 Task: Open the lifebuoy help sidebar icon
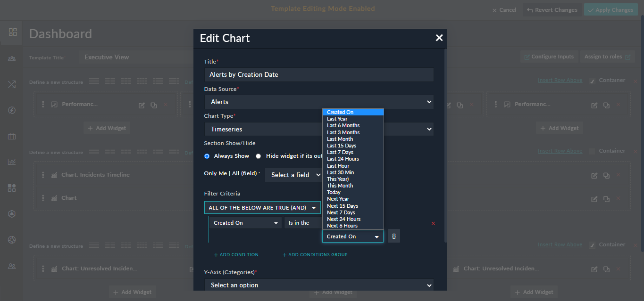pos(12,240)
